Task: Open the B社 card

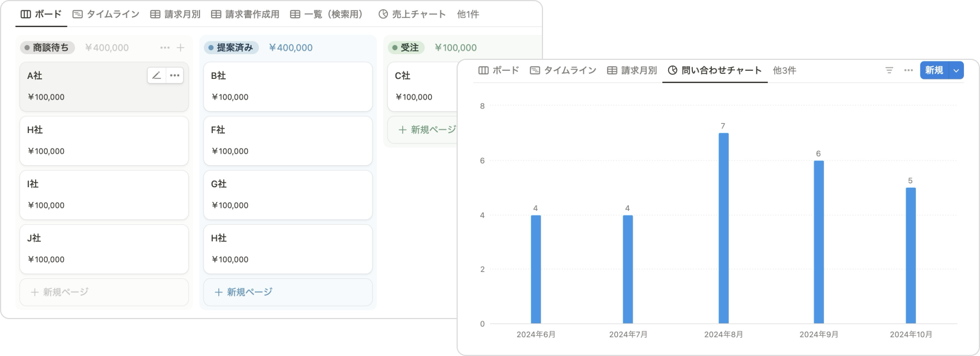Action: (288, 86)
